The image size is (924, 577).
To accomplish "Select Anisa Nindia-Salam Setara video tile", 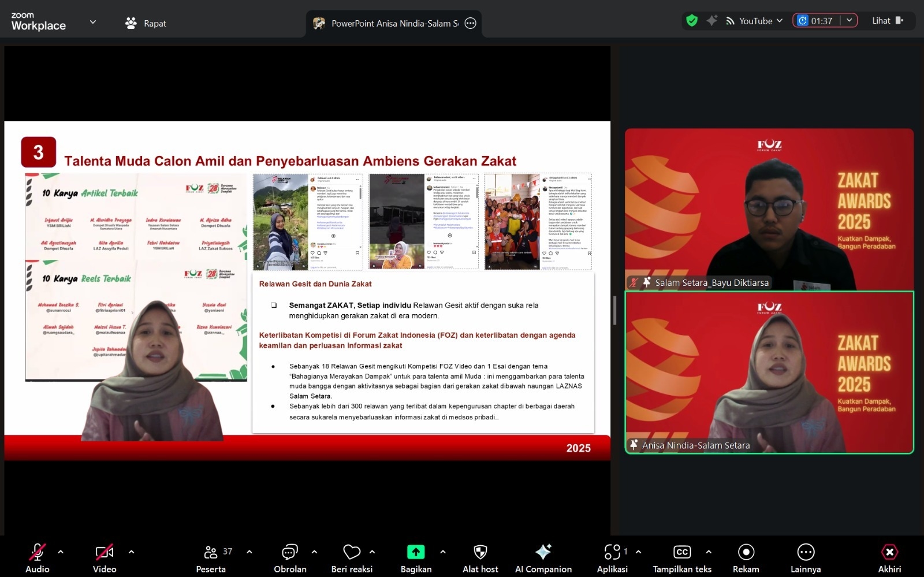I will point(769,373).
